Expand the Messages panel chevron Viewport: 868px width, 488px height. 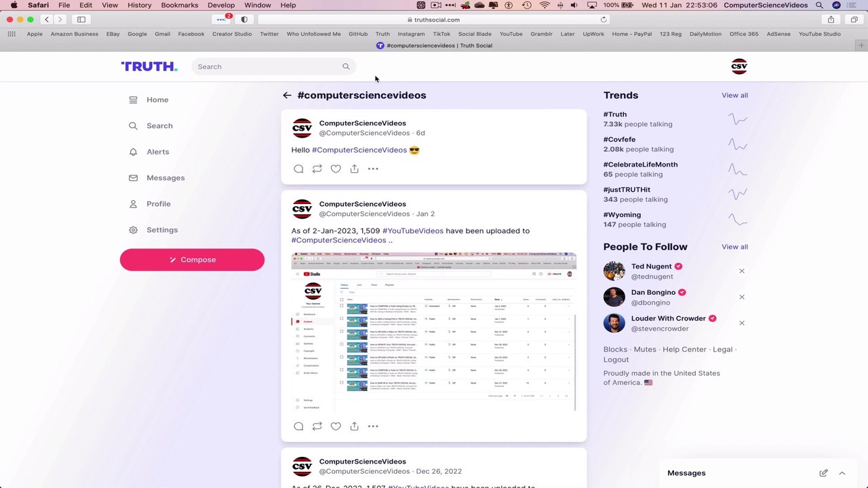point(842,473)
